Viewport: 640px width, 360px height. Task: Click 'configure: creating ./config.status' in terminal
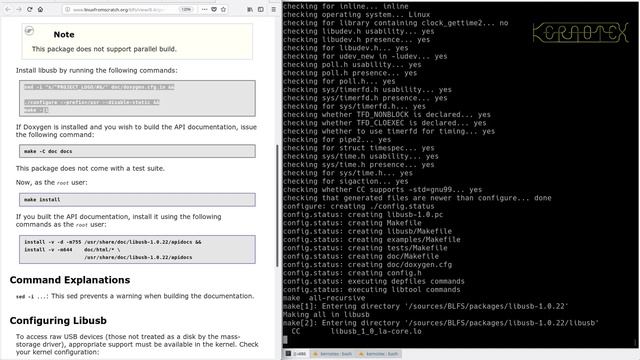pyautogui.click(x=358, y=206)
